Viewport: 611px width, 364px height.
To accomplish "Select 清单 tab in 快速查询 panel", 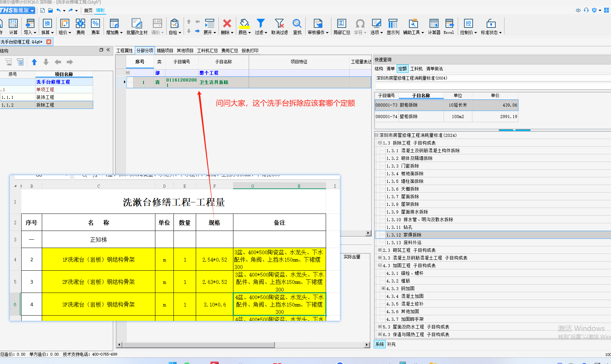I will tap(390, 69).
